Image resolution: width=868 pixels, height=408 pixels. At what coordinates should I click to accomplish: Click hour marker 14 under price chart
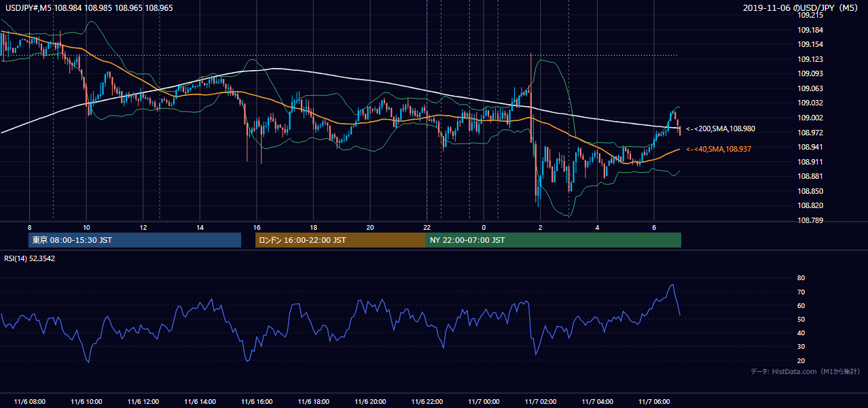click(x=200, y=227)
